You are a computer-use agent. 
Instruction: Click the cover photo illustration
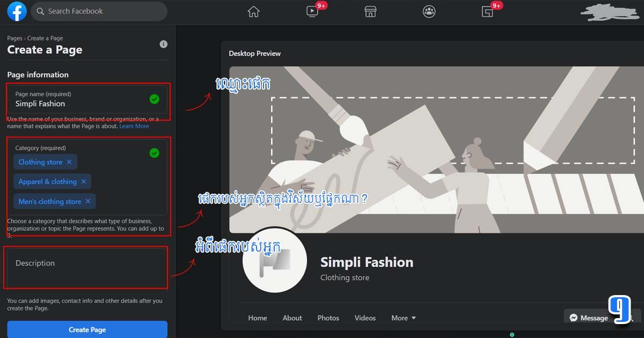pyautogui.click(x=436, y=149)
